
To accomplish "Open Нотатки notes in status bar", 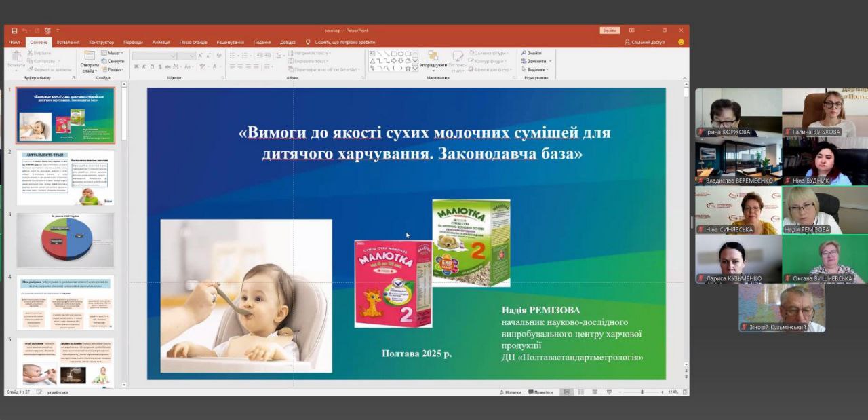I will [x=511, y=392].
